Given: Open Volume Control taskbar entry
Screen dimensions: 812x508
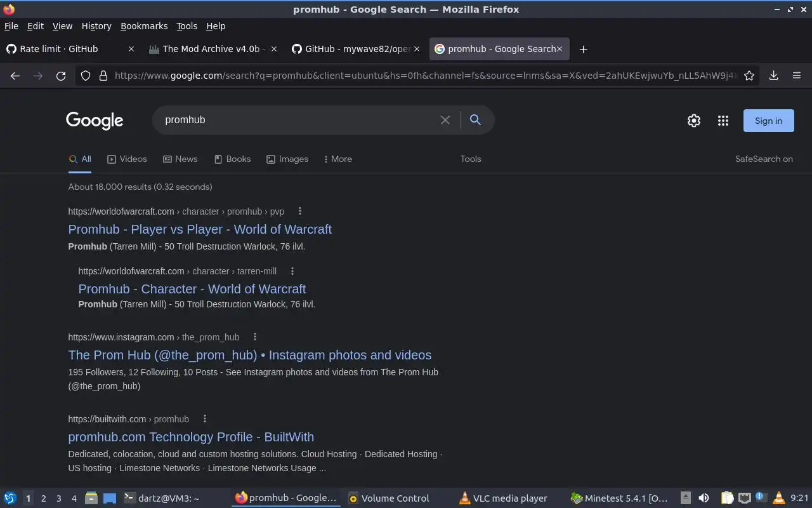Looking at the screenshot, I should point(398,498).
